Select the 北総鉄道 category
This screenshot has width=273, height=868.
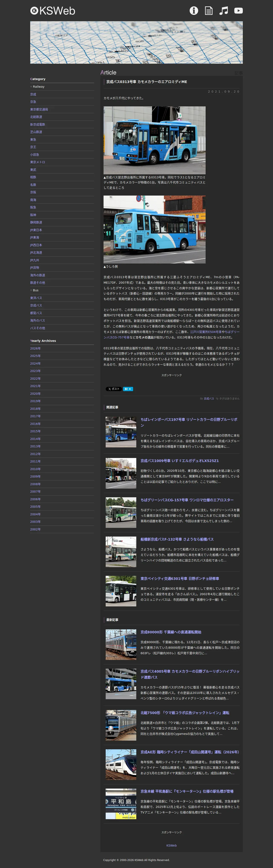click(x=36, y=117)
